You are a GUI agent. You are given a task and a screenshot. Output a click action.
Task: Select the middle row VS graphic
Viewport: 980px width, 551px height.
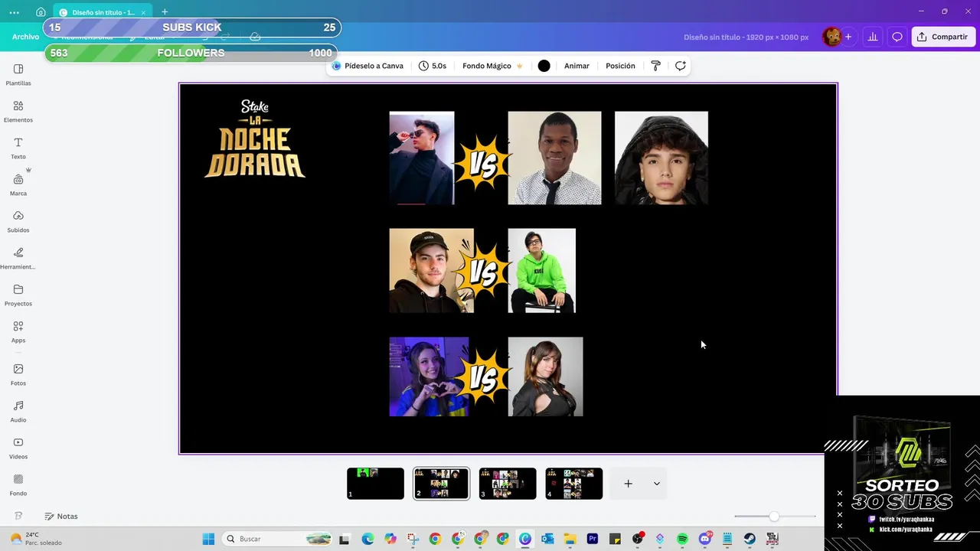click(x=482, y=272)
